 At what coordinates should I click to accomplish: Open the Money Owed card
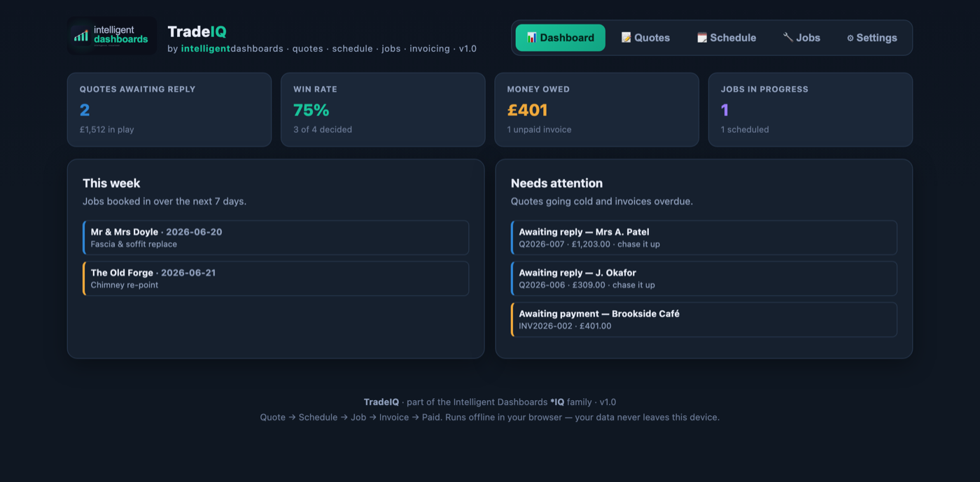click(597, 110)
